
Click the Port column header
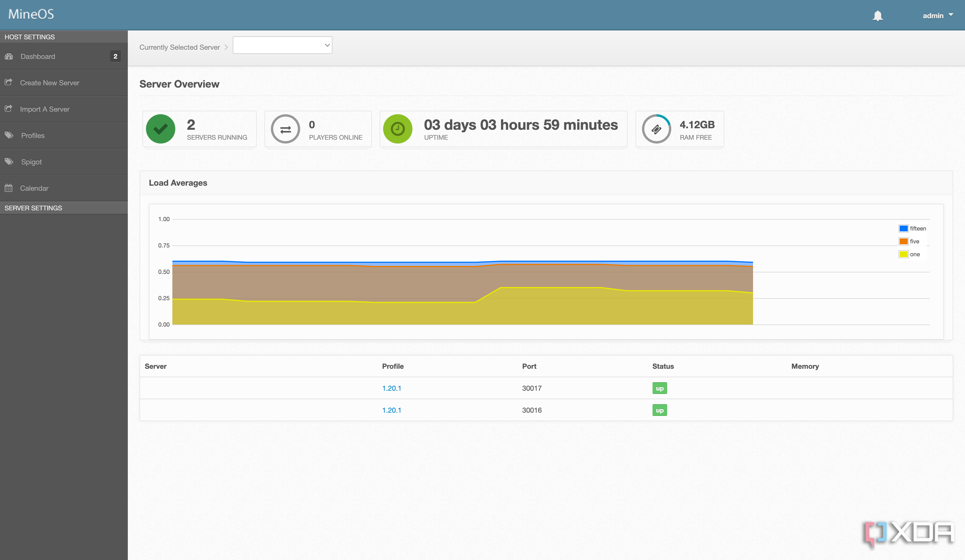pyautogui.click(x=529, y=366)
